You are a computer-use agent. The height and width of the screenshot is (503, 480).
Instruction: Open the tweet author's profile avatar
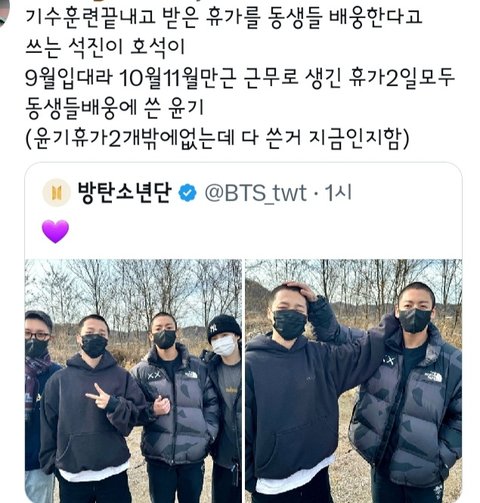click(4, 13)
